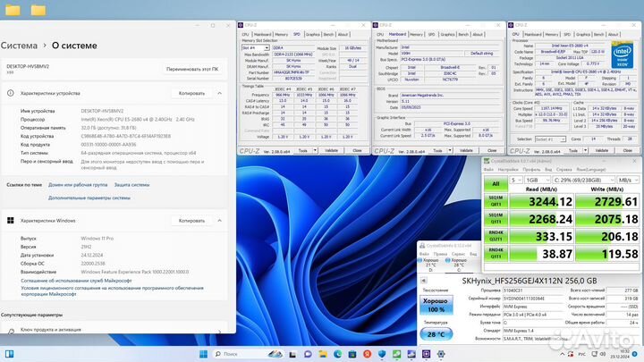The image size is (644, 362).
Task: Click the 119.58 write result
Action: (607, 254)
